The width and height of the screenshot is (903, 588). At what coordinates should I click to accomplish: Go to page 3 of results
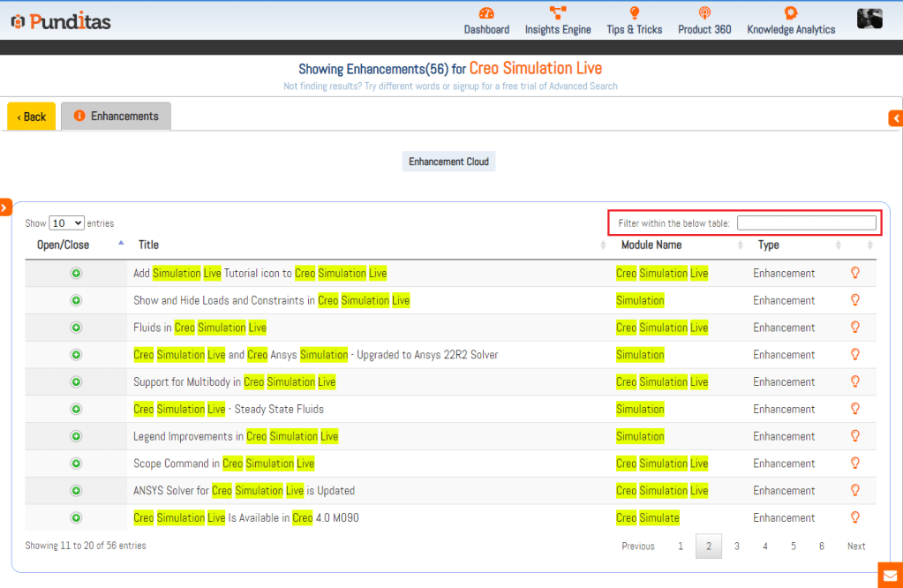click(737, 547)
